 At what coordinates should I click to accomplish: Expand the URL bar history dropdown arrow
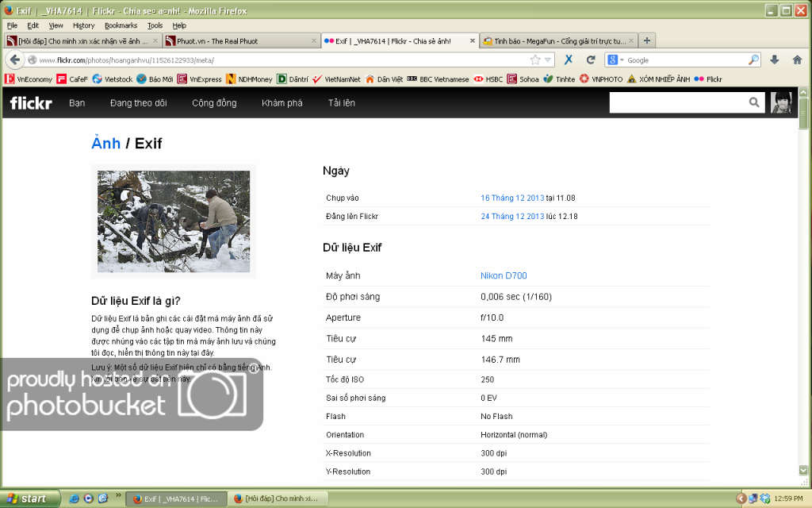pos(548,60)
